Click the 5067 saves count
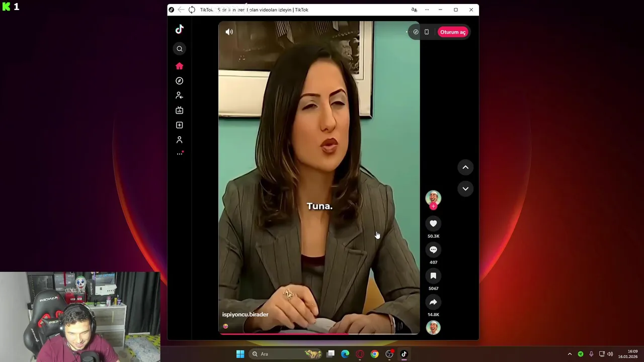This screenshot has height=362, width=644. pyautogui.click(x=433, y=288)
